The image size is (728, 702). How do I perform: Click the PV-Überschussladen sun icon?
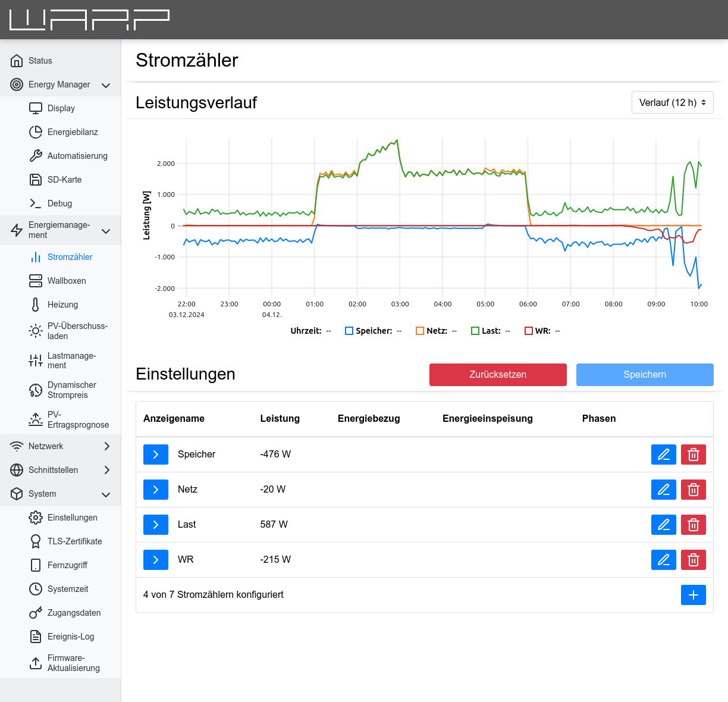[36, 331]
